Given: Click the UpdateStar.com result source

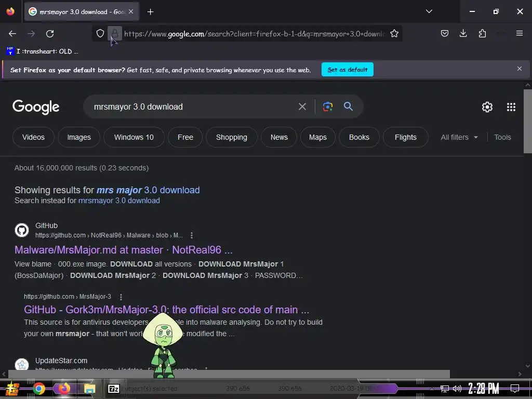Looking at the screenshot, I should pyautogui.click(x=61, y=361).
